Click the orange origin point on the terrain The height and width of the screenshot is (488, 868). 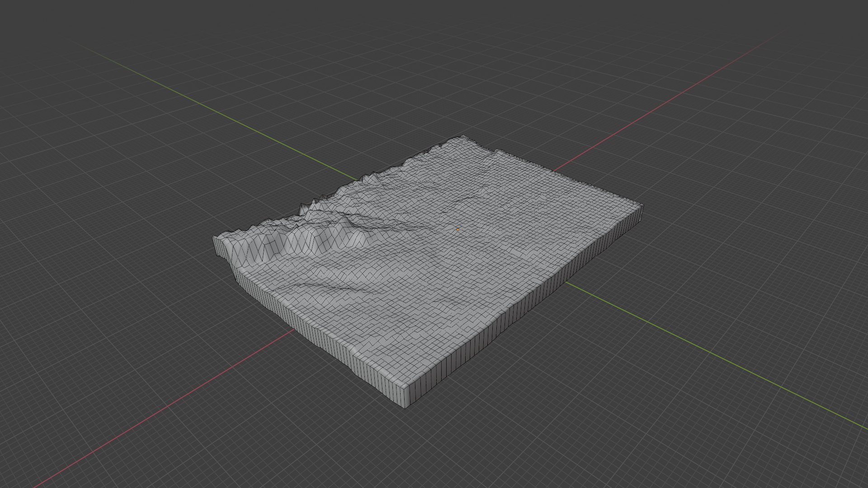pyautogui.click(x=458, y=230)
